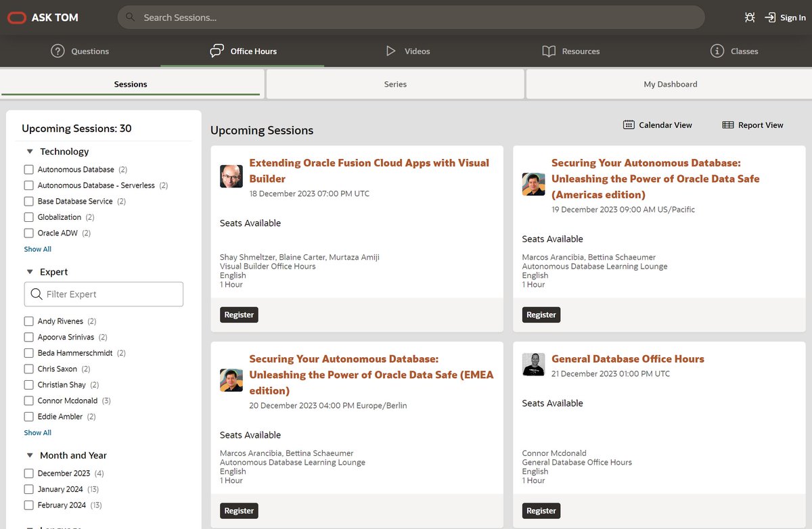Click the Filter Expert magnifier icon

(x=37, y=294)
